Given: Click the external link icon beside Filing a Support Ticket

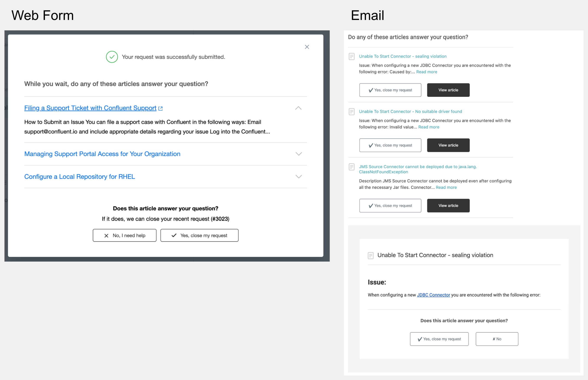Looking at the screenshot, I should [160, 108].
